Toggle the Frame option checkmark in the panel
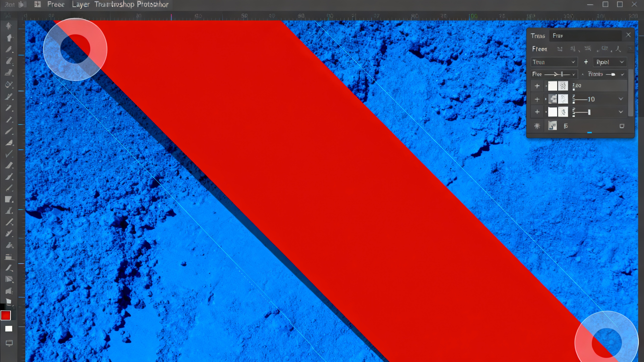644x362 pixels. coord(622,75)
